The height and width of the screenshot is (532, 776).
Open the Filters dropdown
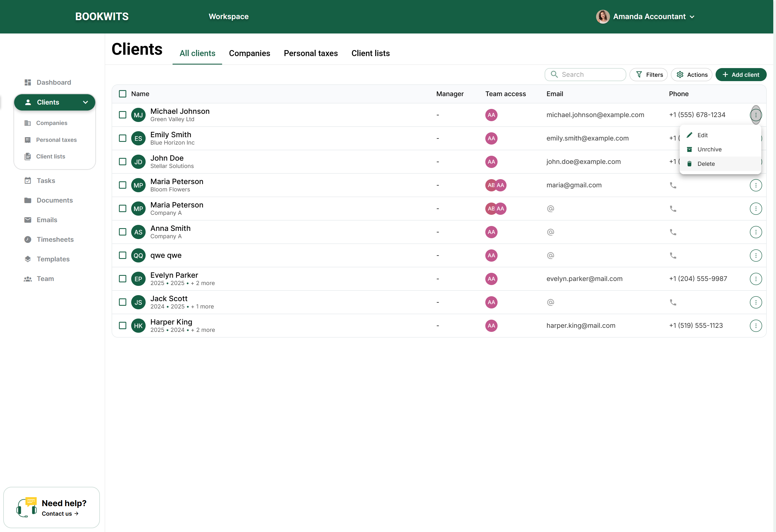coord(648,75)
